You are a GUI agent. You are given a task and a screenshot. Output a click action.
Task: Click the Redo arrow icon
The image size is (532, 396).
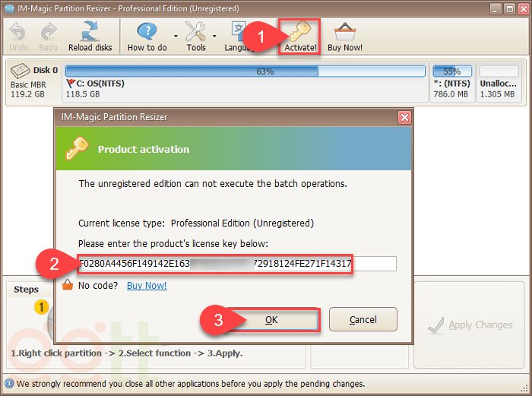tap(49, 32)
